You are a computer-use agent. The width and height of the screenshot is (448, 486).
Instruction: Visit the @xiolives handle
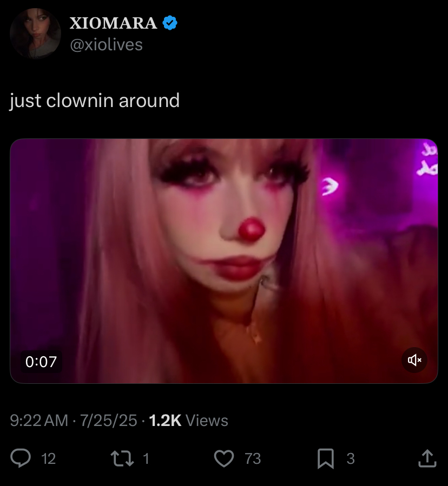point(107,45)
